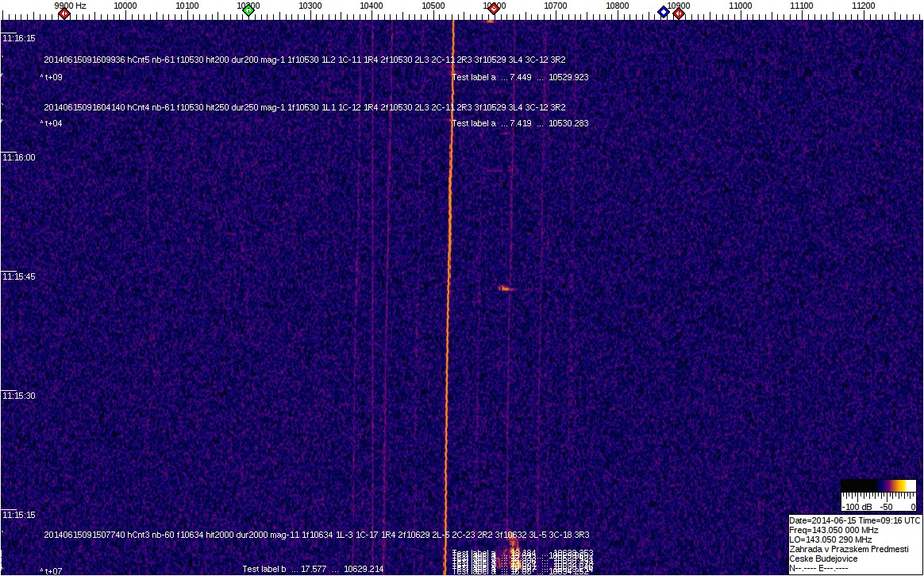Click the 11:15:15 time label
This screenshot has height=576, width=924.
pyautogui.click(x=19, y=515)
